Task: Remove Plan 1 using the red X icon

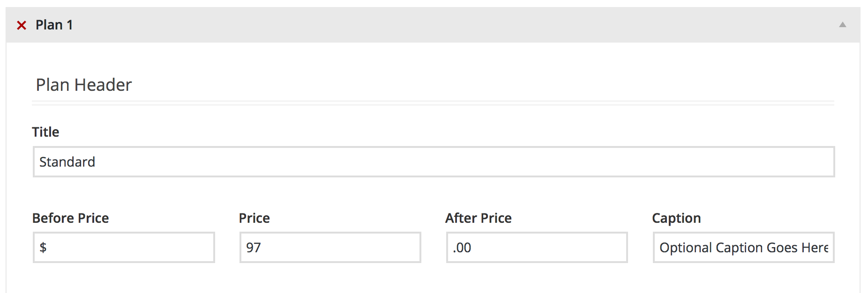Action: 22,25
